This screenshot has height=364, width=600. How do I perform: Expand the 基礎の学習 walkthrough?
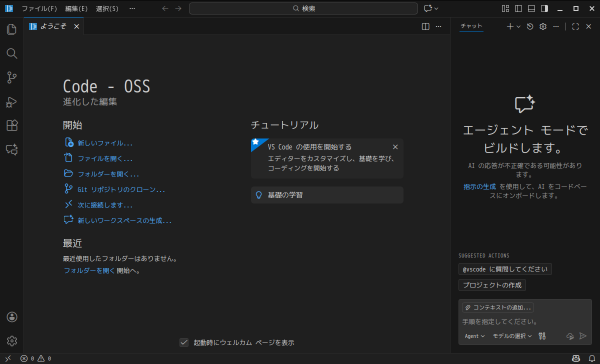click(x=327, y=195)
